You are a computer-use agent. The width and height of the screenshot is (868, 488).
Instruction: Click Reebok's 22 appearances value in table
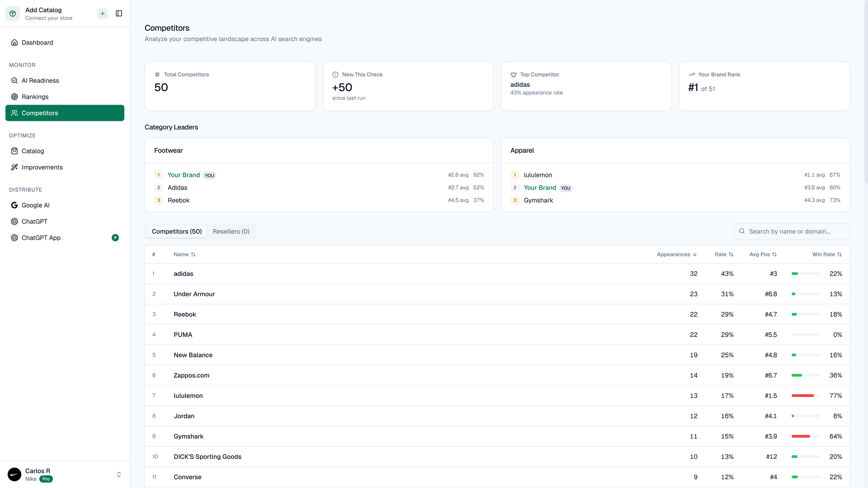pos(694,314)
